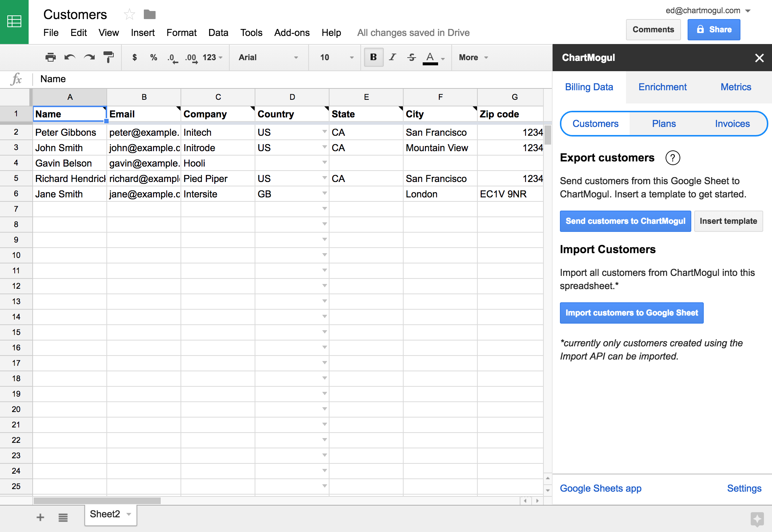
Task: Open the Arial font dropdown
Action: [268, 57]
